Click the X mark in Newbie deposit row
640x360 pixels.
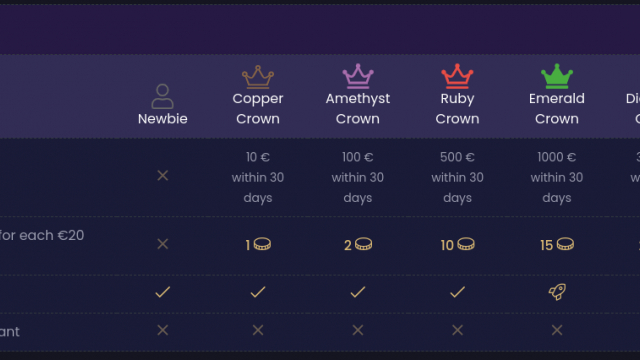tap(162, 176)
